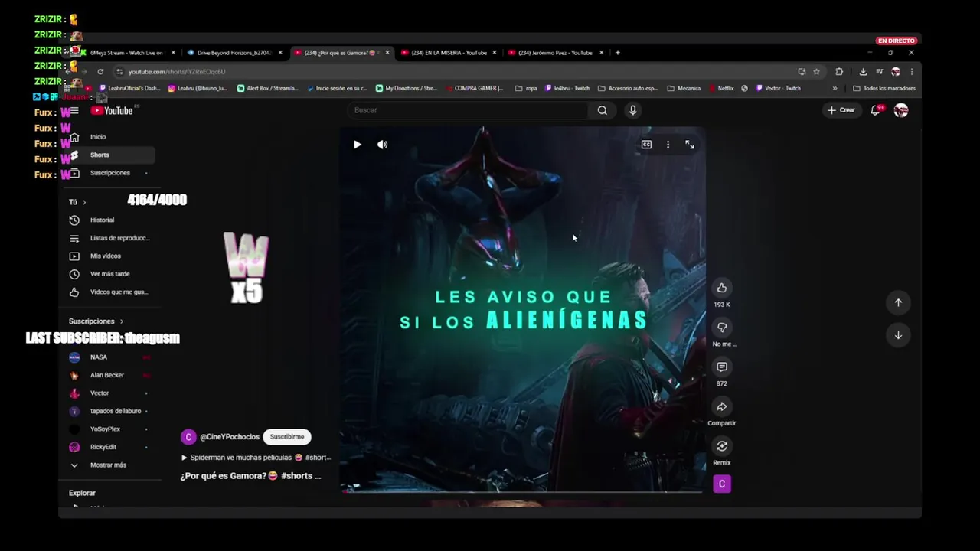This screenshot has width=980, height=551.
Task: Enter fullscreen on the Shorts player
Action: coord(689,145)
